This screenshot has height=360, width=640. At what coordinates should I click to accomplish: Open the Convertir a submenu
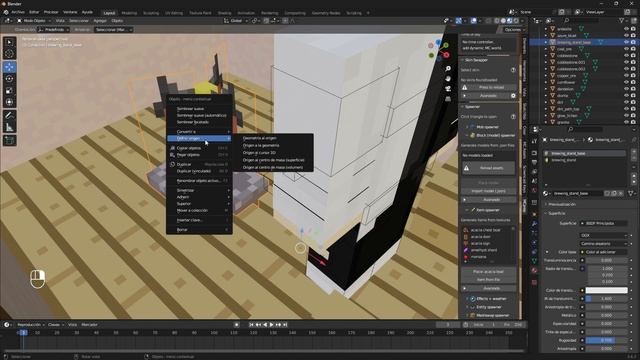click(199, 131)
